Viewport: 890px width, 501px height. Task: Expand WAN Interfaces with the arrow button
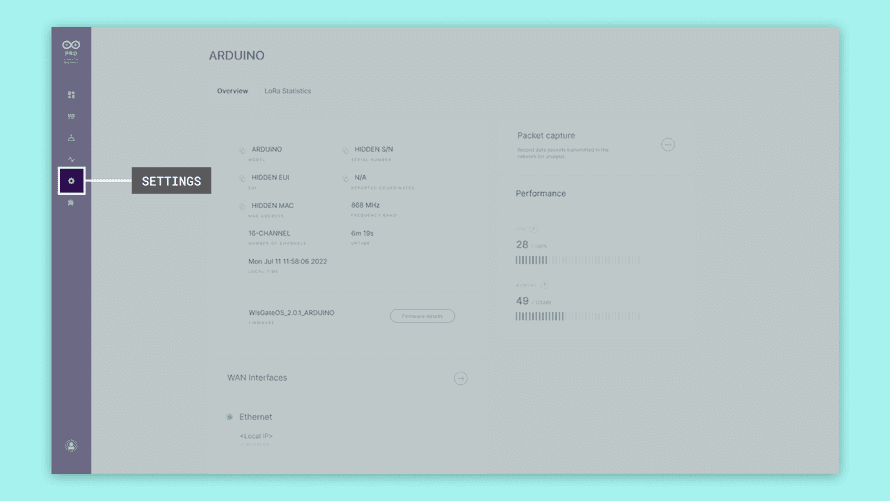point(460,378)
